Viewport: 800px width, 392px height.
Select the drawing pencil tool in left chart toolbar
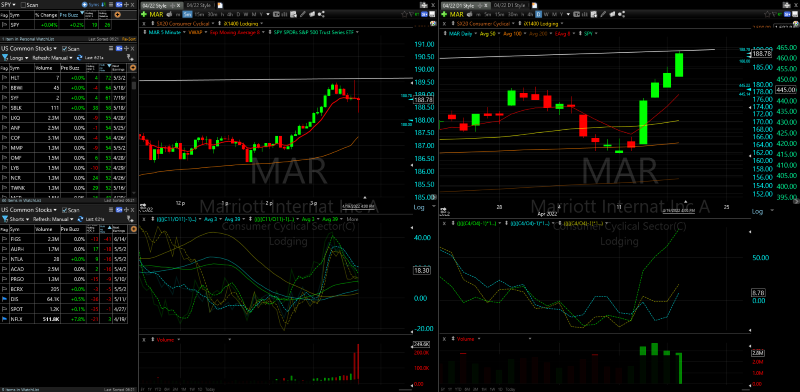(303, 14)
